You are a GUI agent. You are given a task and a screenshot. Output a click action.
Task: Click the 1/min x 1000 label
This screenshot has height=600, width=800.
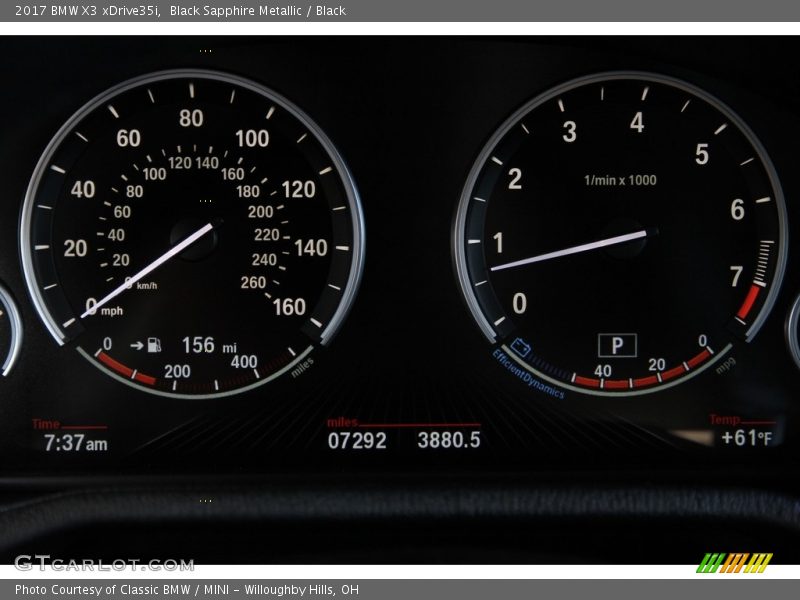coord(620,180)
